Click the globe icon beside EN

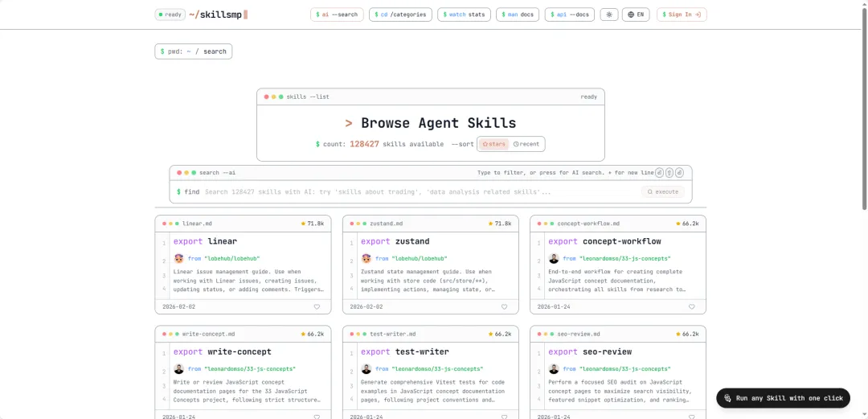click(631, 14)
